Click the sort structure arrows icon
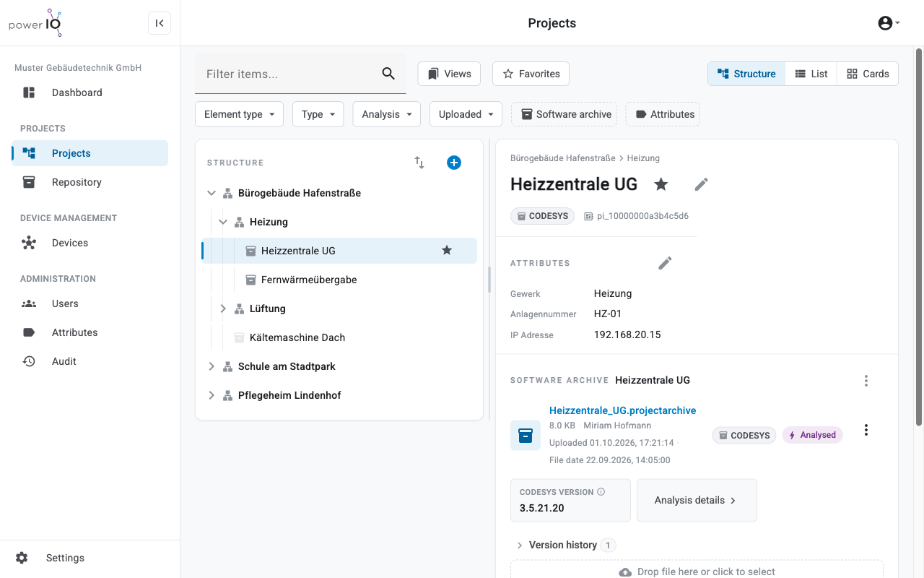 coord(419,163)
